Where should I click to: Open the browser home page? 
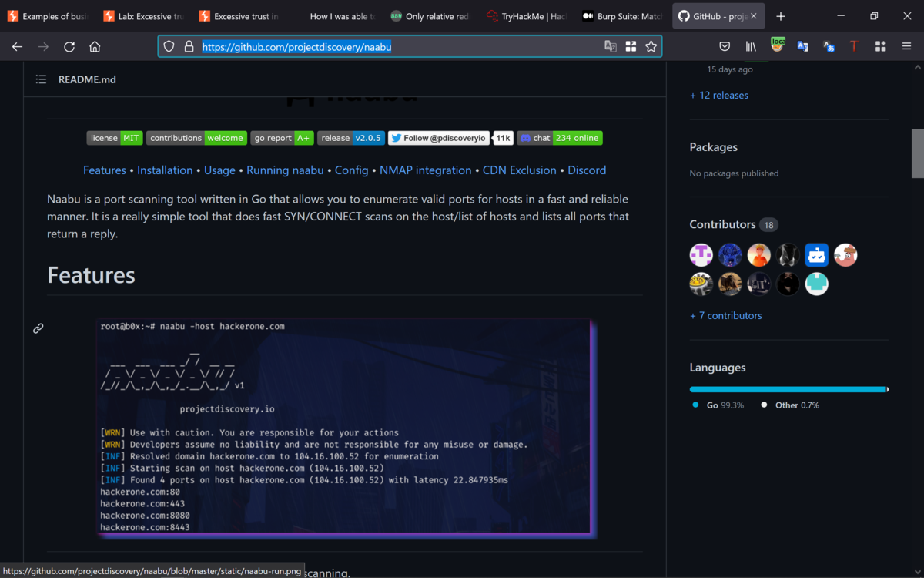tap(95, 46)
